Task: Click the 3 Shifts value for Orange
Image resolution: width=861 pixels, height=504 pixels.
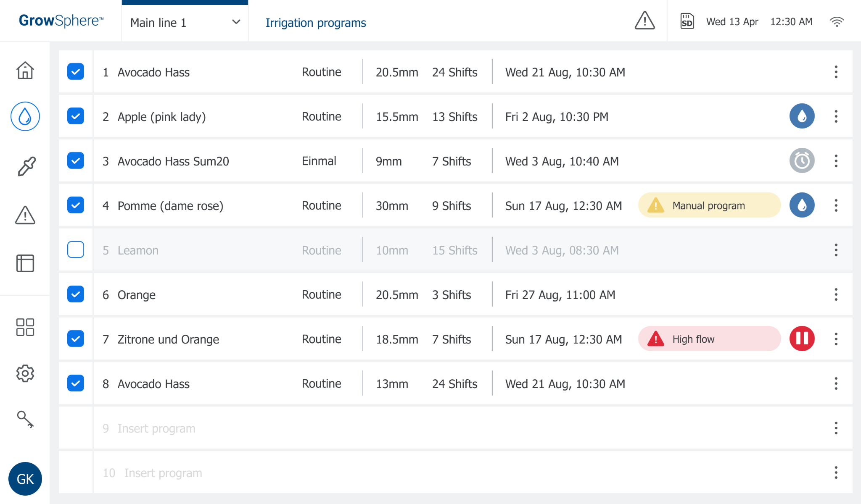Action: tap(452, 295)
